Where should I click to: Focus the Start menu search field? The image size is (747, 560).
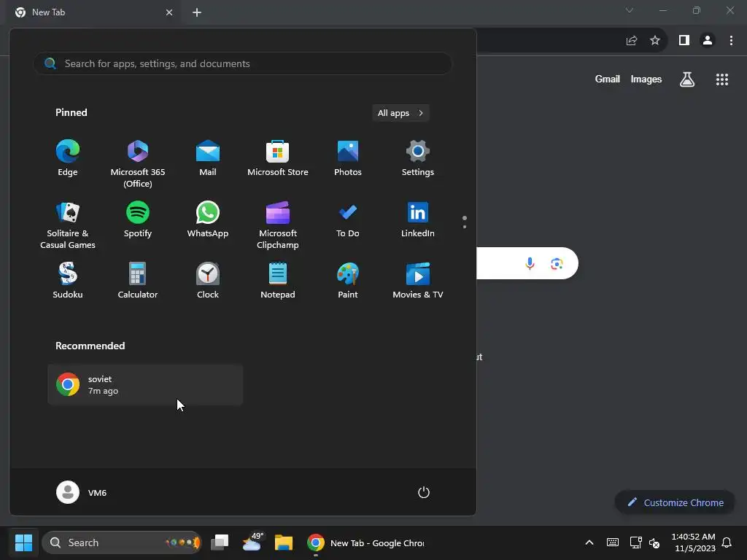[242, 63]
